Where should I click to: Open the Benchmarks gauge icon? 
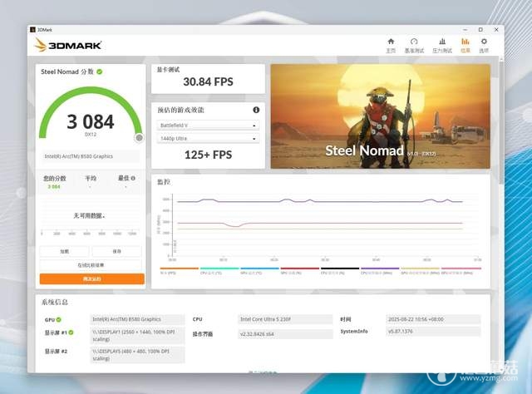coord(414,42)
